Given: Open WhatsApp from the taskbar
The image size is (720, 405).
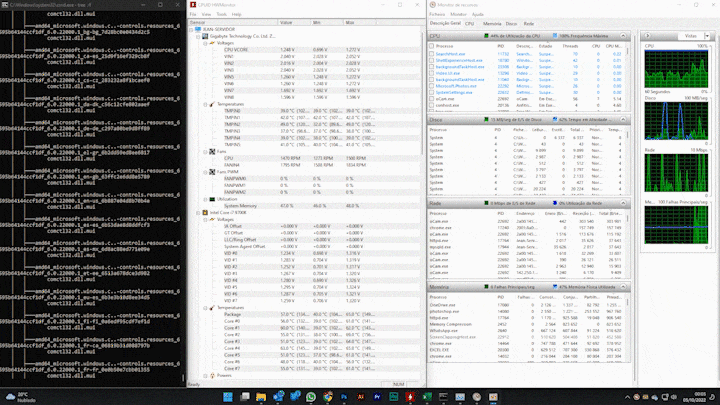Looking at the screenshot, I should point(311,397).
